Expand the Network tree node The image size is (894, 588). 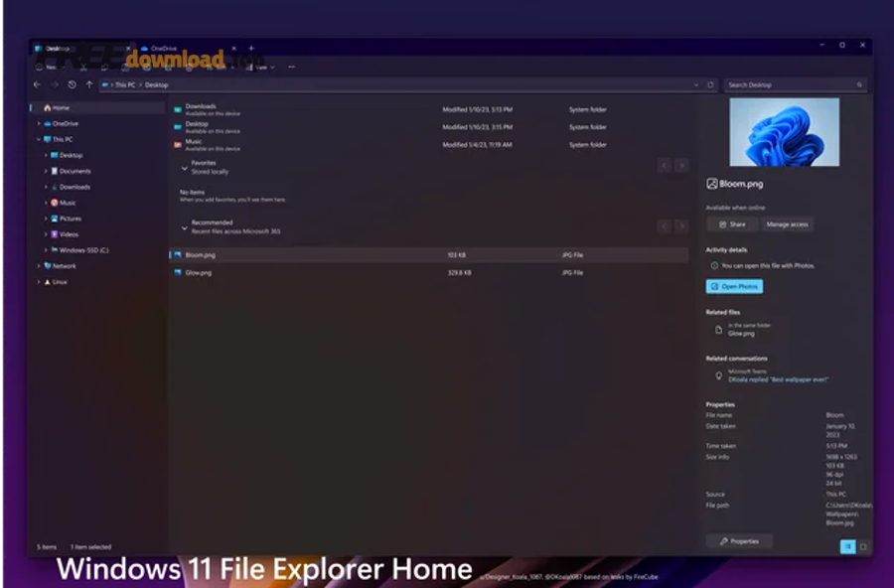tap(39, 266)
